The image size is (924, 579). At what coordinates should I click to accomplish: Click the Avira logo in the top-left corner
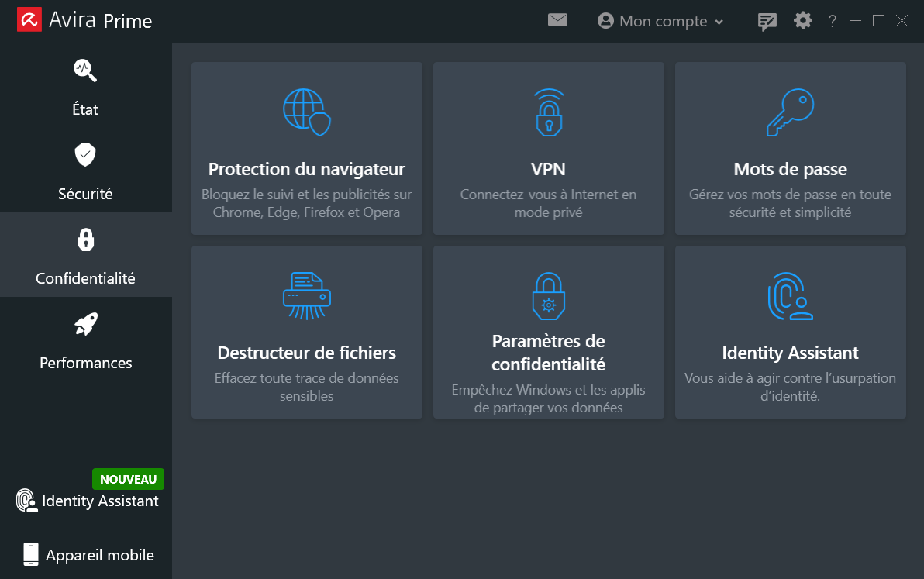click(29, 19)
